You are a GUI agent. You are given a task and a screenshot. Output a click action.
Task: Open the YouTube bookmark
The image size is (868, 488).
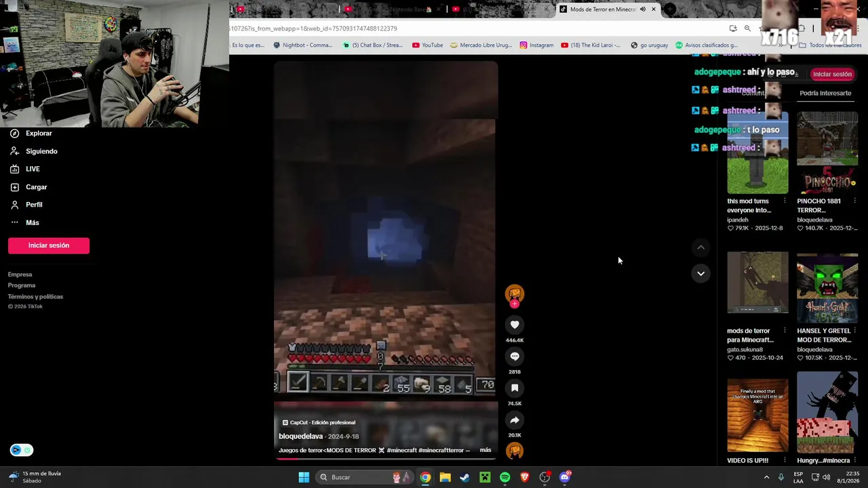coord(427,45)
